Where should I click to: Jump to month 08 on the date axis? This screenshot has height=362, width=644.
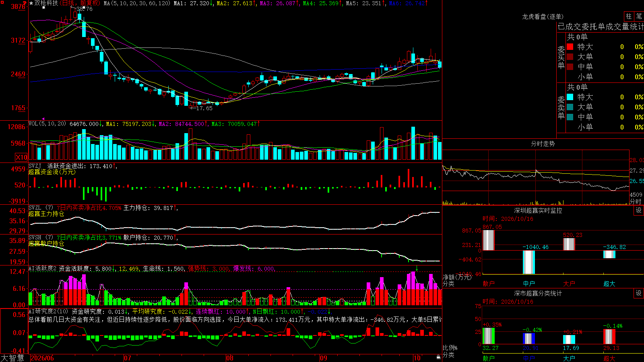[230, 358]
